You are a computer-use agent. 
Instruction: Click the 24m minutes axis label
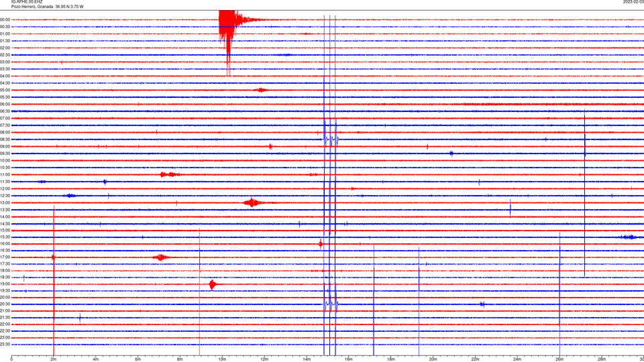click(517, 359)
